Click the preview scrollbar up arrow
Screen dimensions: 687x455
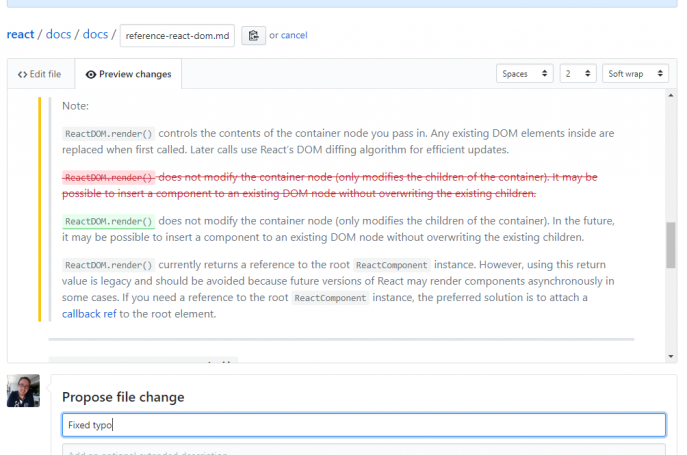[x=671, y=95]
